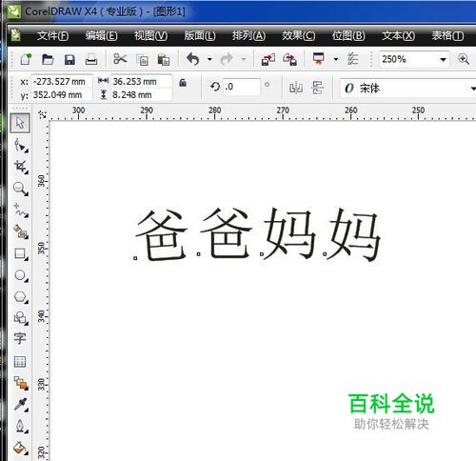Viewport: 476px width, 461px height.
Task: Click the first 爸 character on canvas
Action: tap(161, 235)
